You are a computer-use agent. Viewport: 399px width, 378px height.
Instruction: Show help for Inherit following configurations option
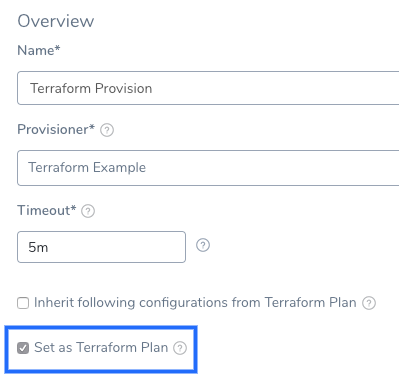369,303
